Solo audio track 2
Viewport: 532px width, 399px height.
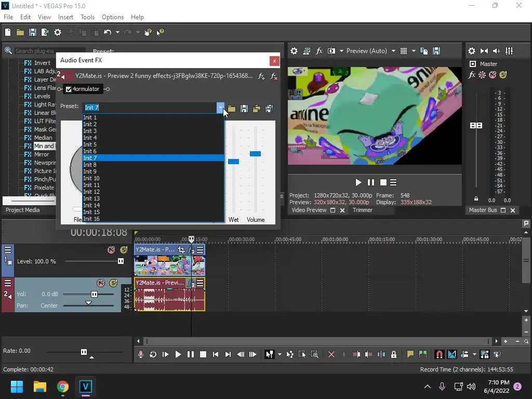[x=113, y=283]
